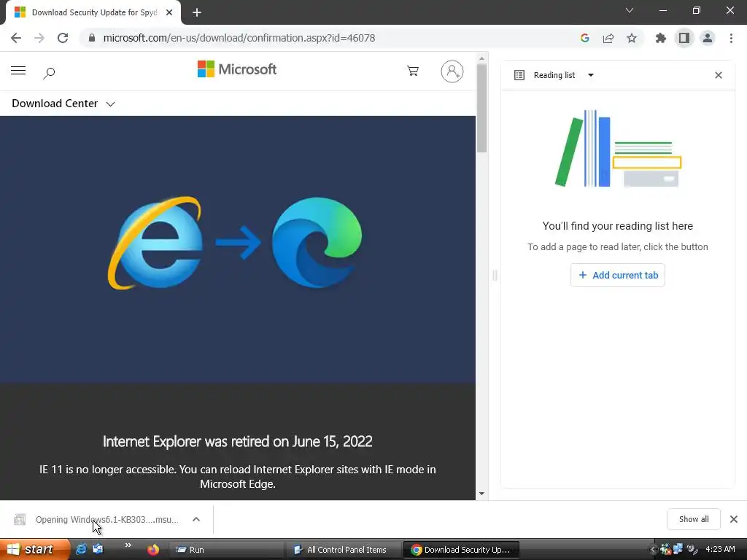This screenshot has height=560, width=747.
Task: Go back using the browser back arrow
Action: (16, 38)
